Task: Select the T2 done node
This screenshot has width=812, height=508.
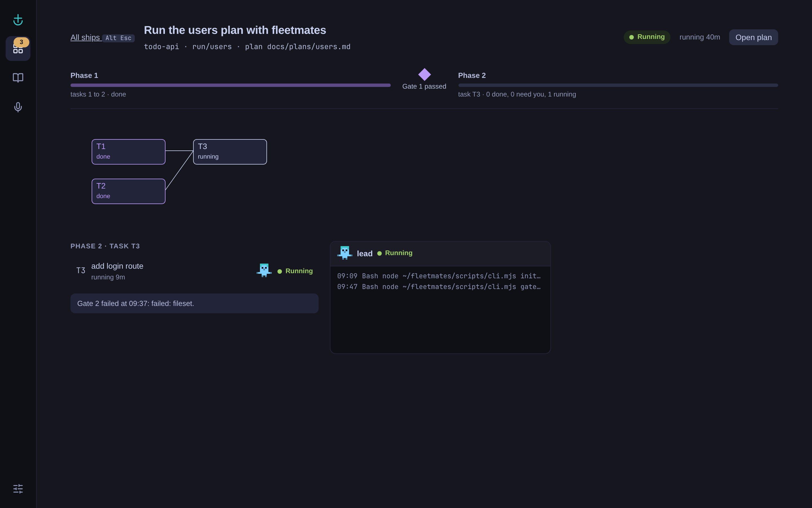Action: (x=129, y=191)
